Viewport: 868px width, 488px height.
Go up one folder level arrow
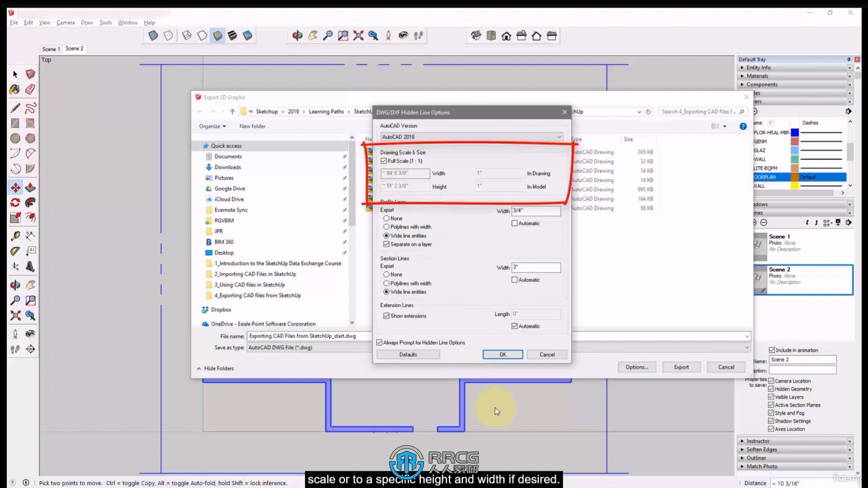coord(232,112)
